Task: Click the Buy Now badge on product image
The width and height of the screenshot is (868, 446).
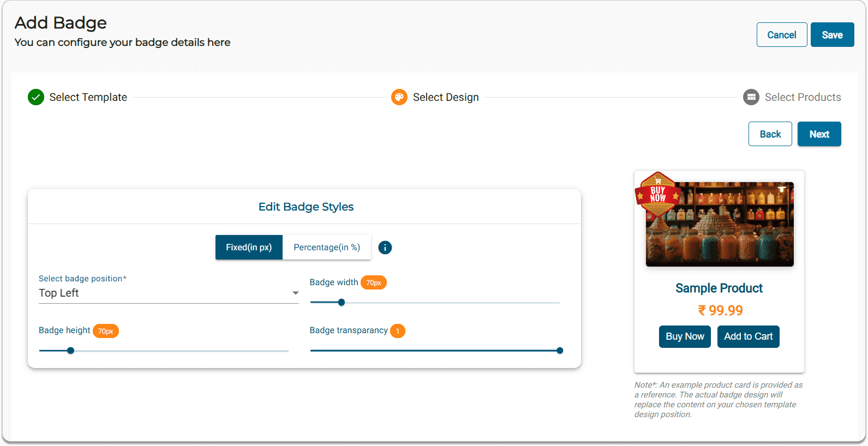Action: (x=657, y=194)
